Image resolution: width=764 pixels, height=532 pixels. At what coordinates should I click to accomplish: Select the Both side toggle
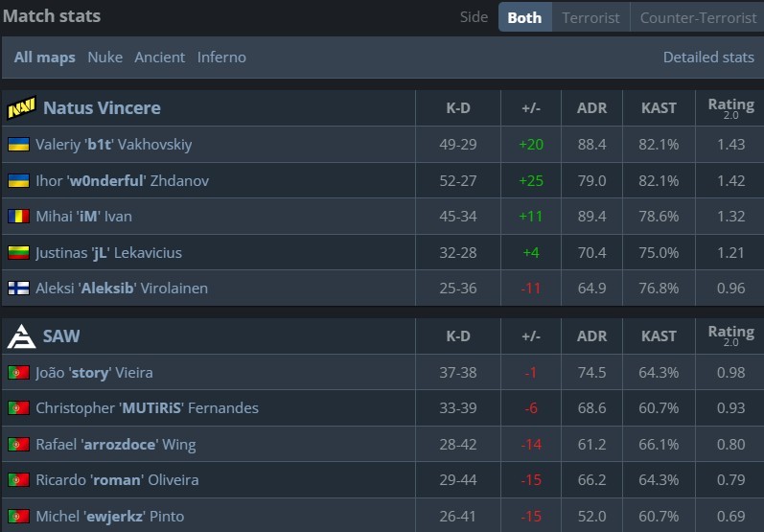coord(524,17)
